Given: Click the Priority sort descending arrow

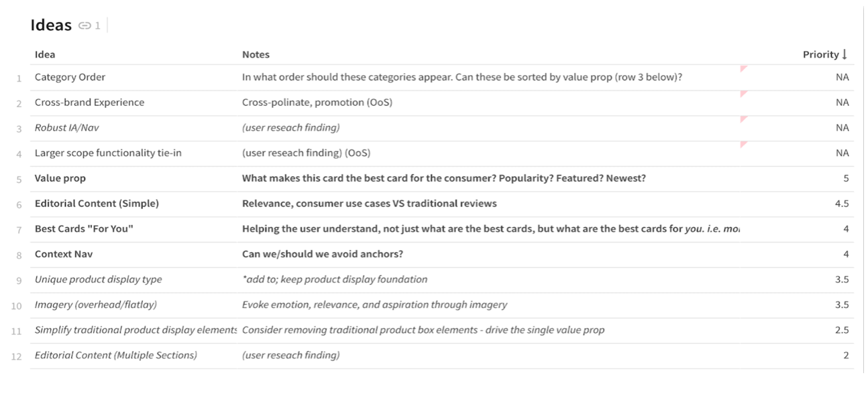Looking at the screenshot, I should click(x=845, y=54).
